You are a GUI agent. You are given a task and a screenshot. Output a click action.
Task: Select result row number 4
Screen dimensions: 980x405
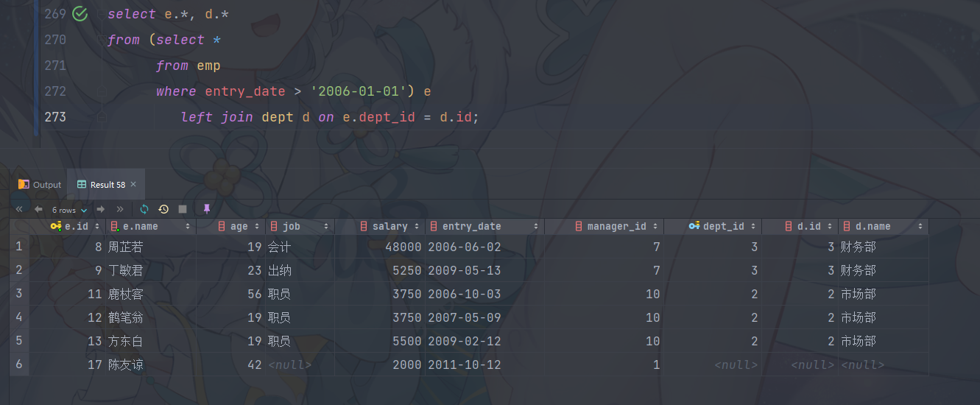[19, 317]
